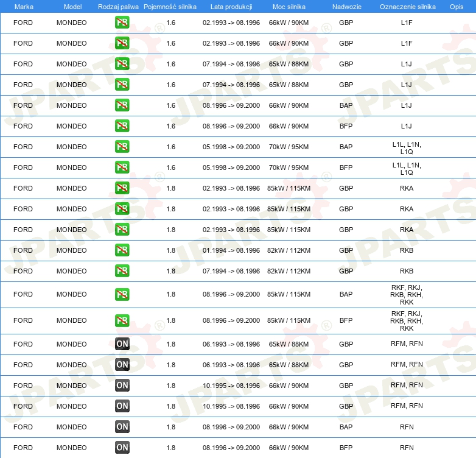
Task: Select the Nadwozie column header
Action: (x=347, y=7)
